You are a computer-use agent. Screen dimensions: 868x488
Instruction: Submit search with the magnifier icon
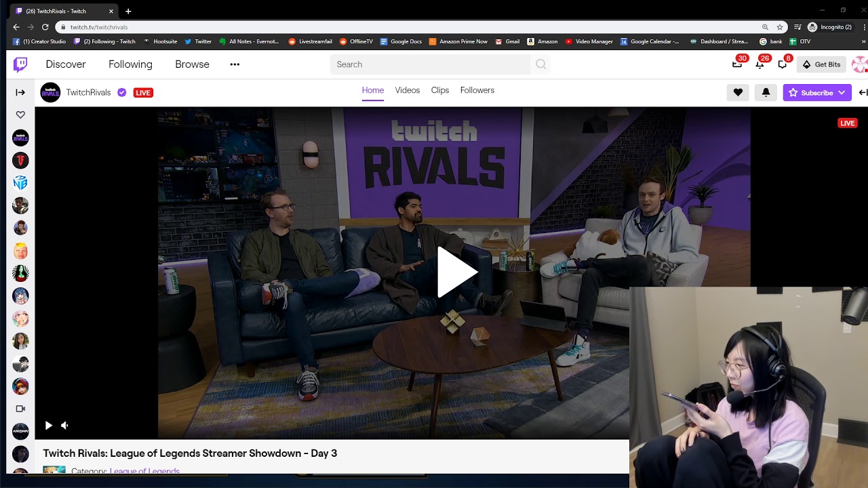pyautogui.click(x=540, y=64)
